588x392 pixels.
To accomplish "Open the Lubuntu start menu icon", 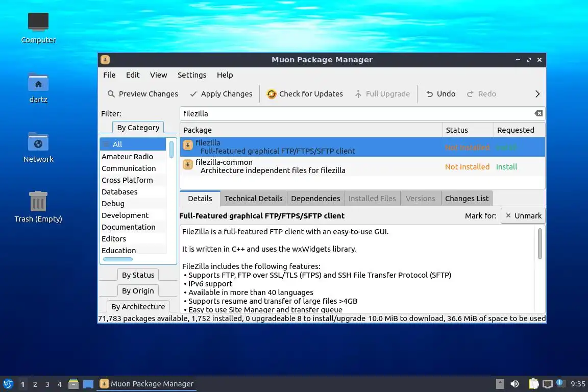I will pos(8,384).
